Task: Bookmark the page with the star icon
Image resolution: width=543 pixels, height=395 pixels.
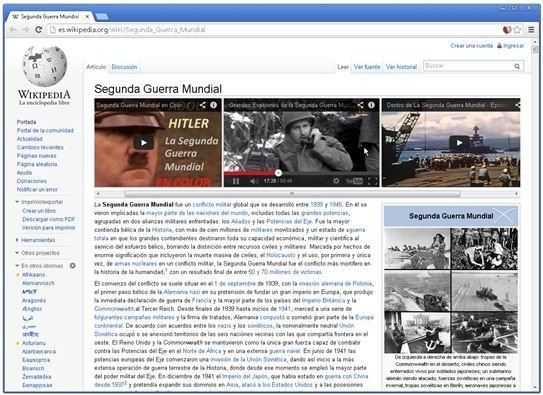Action: tap(517, 30)
